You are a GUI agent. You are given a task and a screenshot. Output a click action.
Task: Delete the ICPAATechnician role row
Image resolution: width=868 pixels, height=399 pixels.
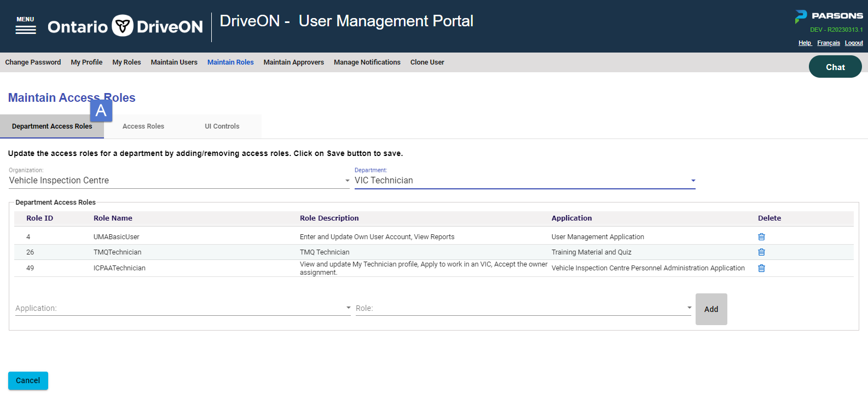point(761,268)
